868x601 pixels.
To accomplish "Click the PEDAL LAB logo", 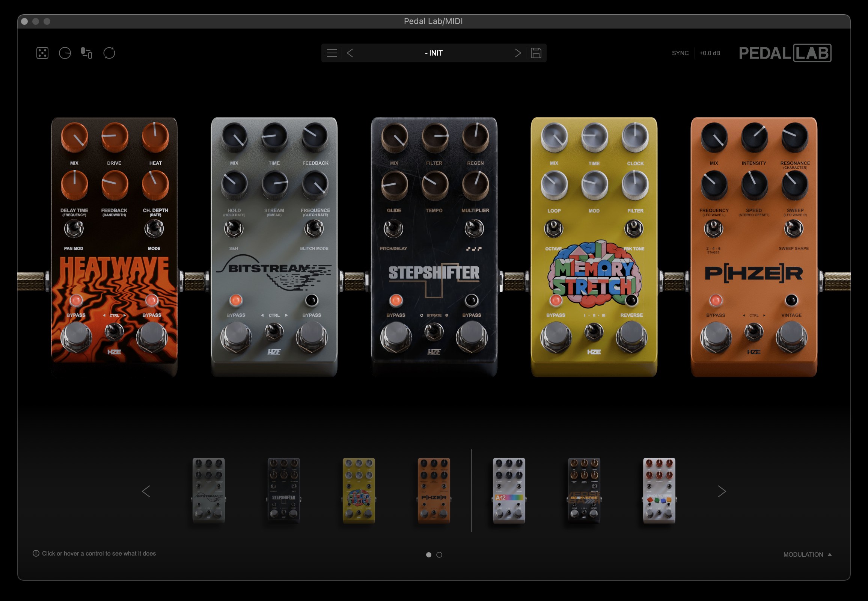I will coord(785,53).
